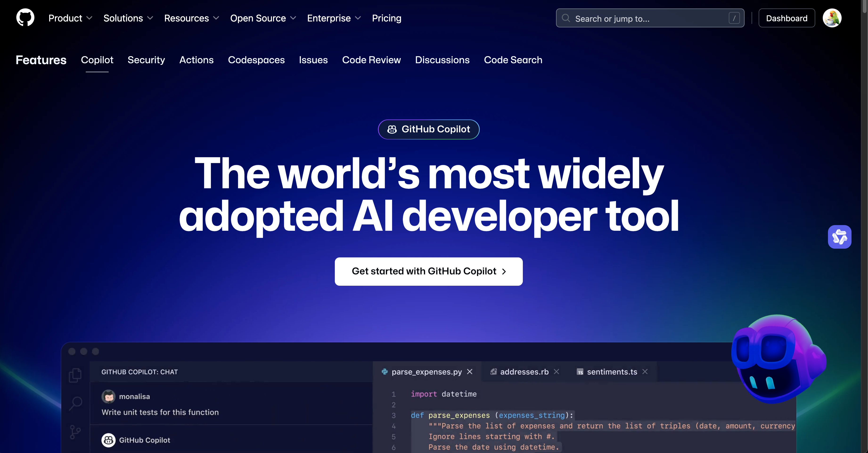Screen dimensions: 868x453
Task: Click the explorer files icon in editor sidebar
Action: (x=75, y=375)
